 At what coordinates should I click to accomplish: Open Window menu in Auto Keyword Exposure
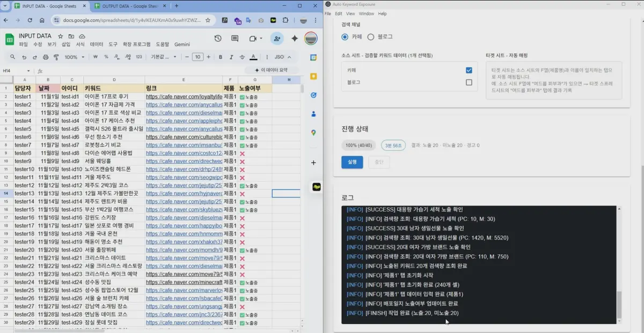(x=367, y=13)
